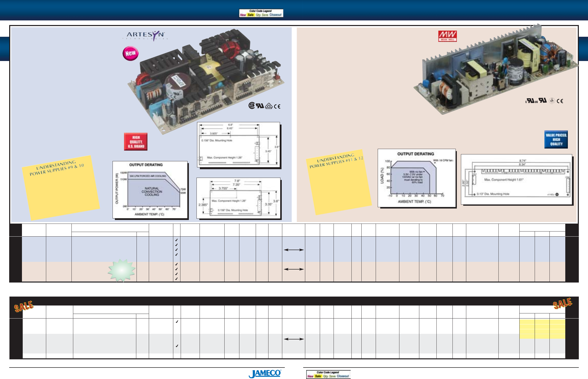588x379 pixels.
Task: Click the Natural Convection Cooling label in chart
Action: pos(152,192)
